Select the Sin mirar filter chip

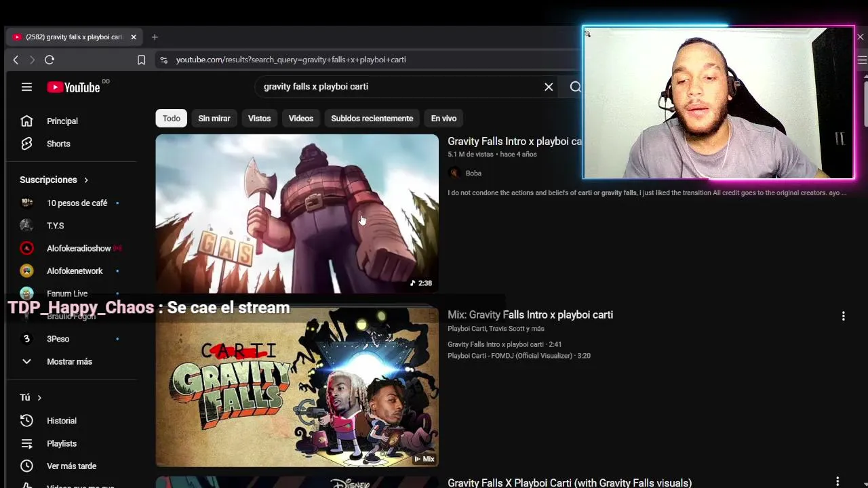pyautogui.click(x=214, y=118)
